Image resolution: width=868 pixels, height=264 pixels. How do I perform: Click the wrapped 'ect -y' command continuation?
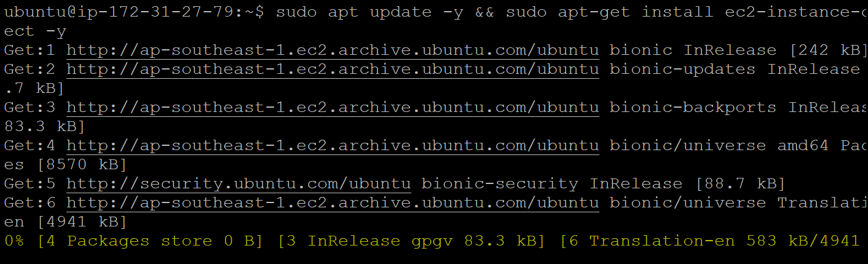pos(35,31)
